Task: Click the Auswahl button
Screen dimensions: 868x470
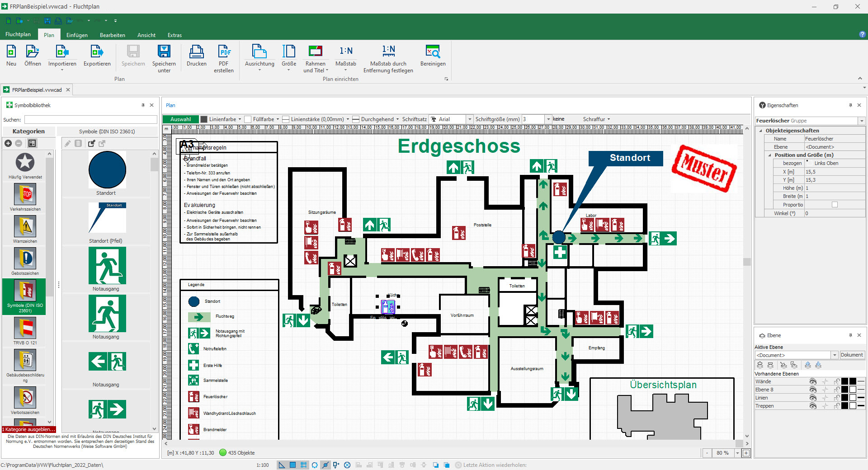Action: coord(180,119)
